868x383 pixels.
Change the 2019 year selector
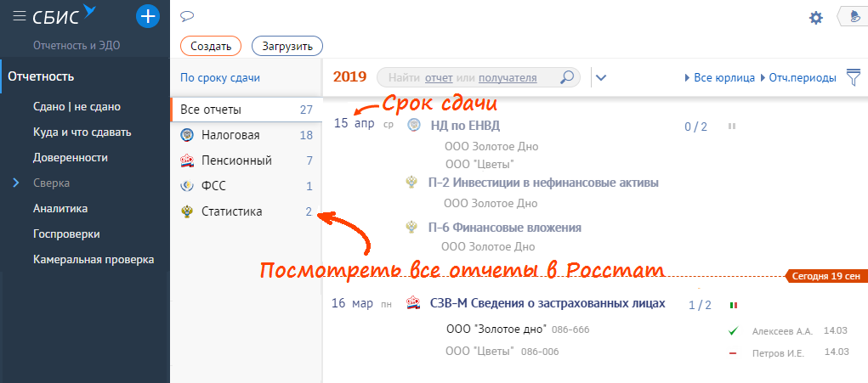coord(350,76)
